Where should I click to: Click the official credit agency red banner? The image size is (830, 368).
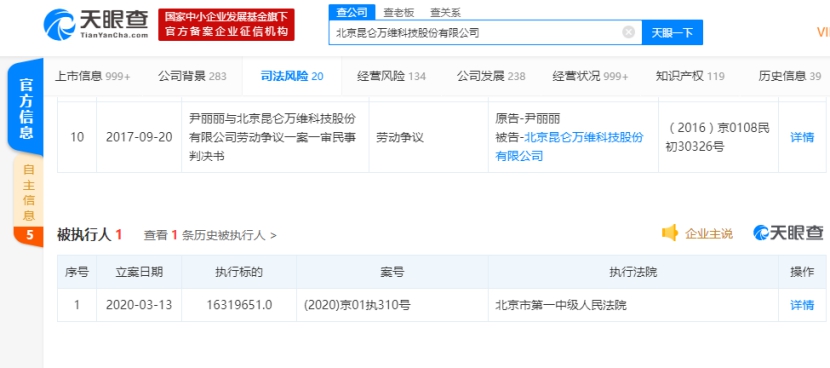(226, 24)
